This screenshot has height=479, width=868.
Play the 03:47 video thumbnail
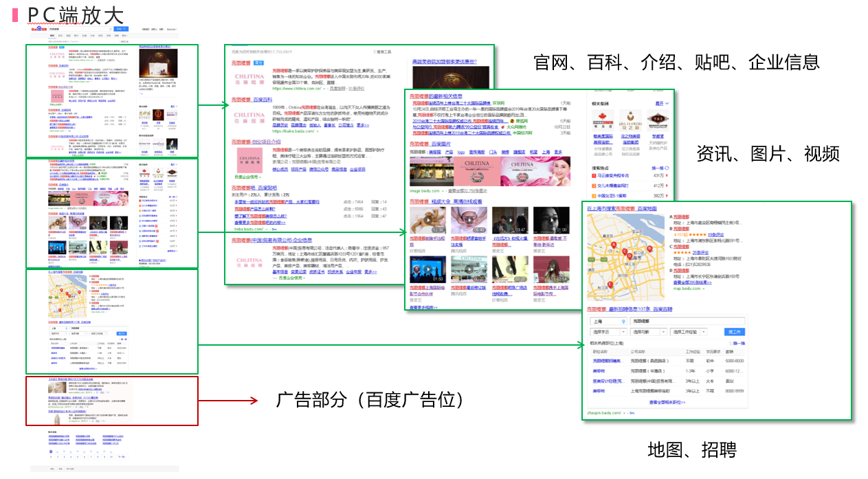pyautogui.click(x=510, y=221)
